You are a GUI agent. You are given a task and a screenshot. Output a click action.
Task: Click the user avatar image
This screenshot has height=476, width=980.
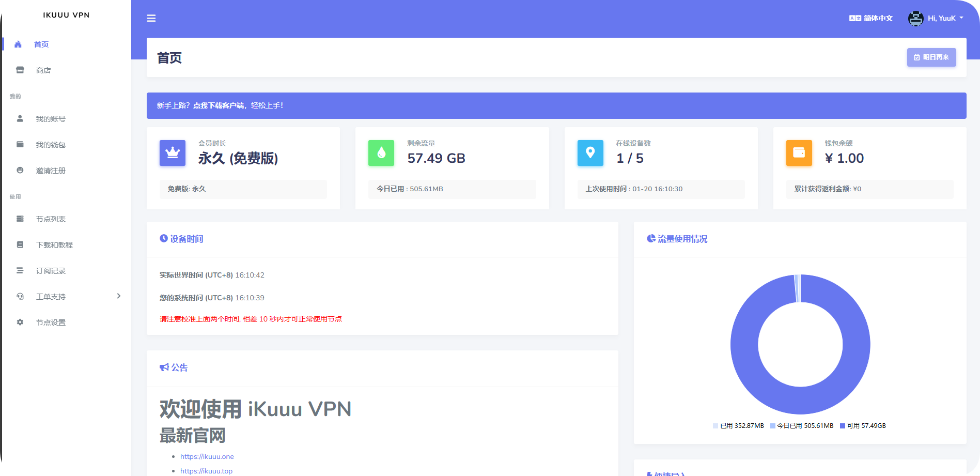click(916, 19)
